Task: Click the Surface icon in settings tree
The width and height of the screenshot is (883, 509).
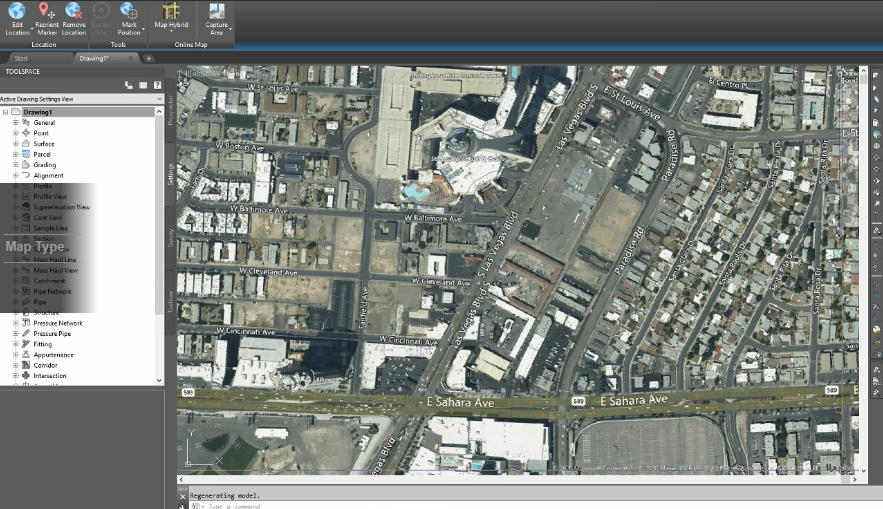Action: click(x=26, y=144)
